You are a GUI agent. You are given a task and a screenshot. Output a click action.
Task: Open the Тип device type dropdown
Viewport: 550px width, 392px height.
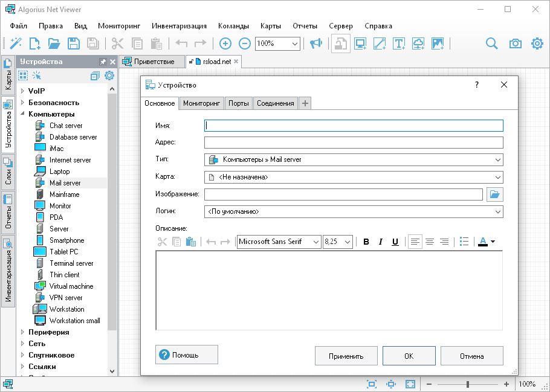pyautogui.click(x=354, y=160)
